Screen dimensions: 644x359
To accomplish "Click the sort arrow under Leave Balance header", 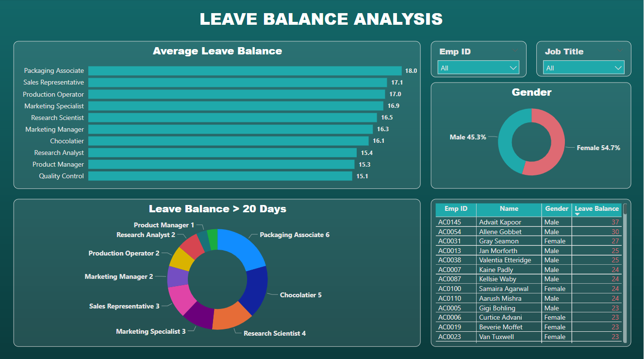I will [578, 214].
